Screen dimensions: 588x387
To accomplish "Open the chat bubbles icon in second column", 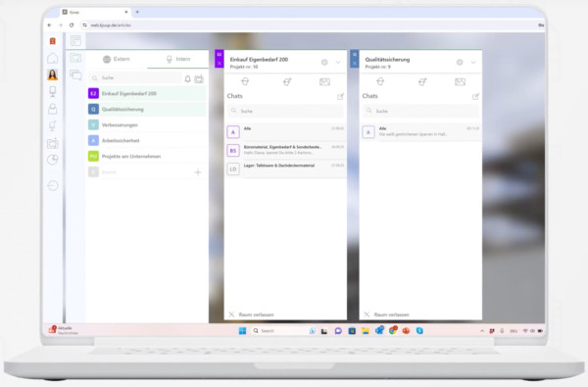I will tap(75, 75).
